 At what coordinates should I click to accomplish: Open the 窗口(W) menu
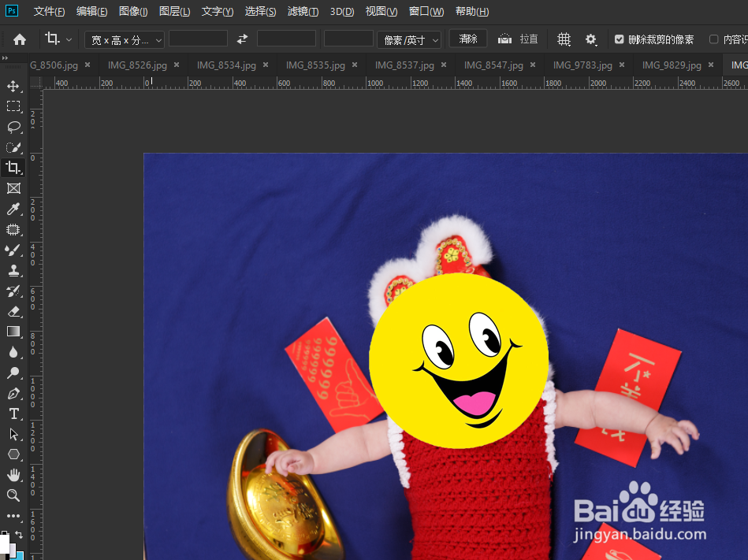426,12
